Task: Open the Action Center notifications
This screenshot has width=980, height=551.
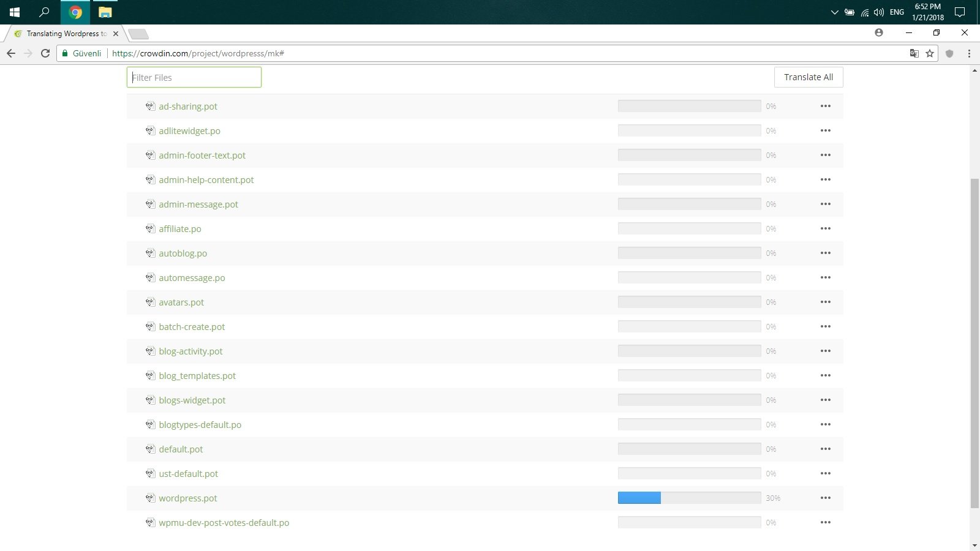Action: pos(960,12)
